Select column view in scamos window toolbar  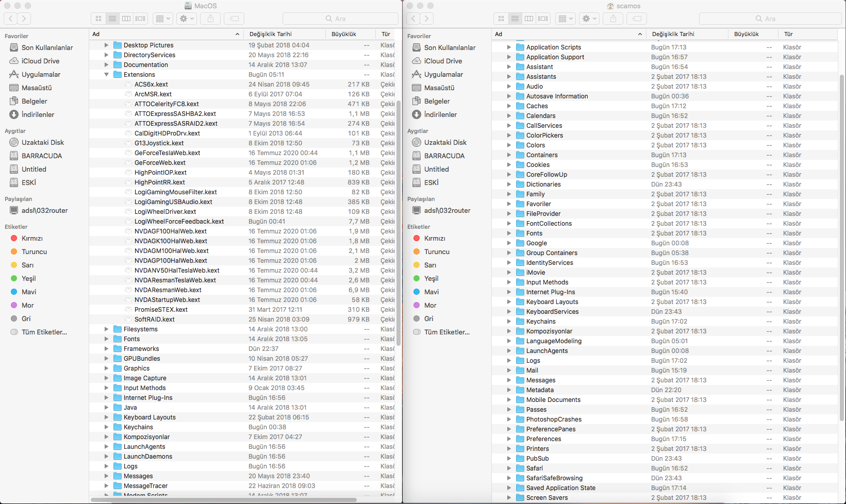click(x=529, y=19)
